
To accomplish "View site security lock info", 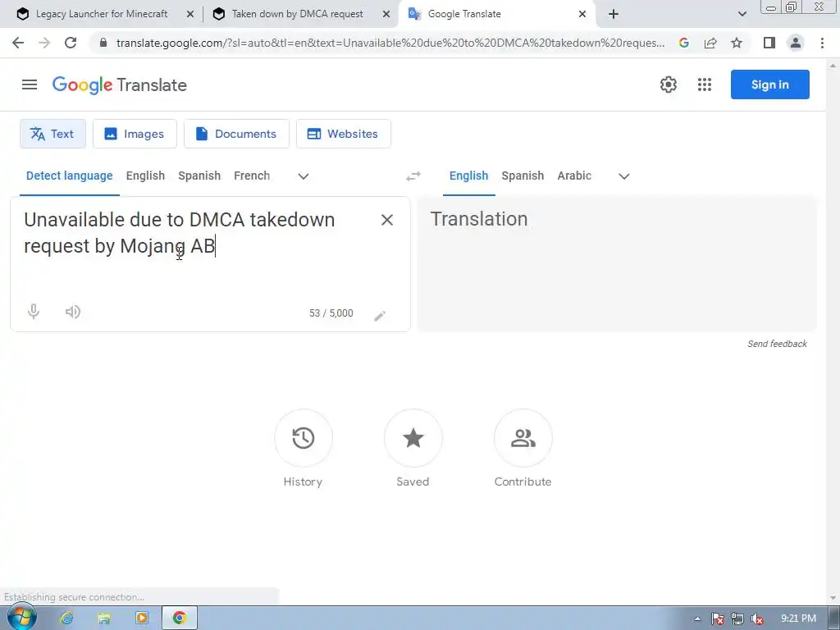I will pyautogui.click(x=103, y=43).
